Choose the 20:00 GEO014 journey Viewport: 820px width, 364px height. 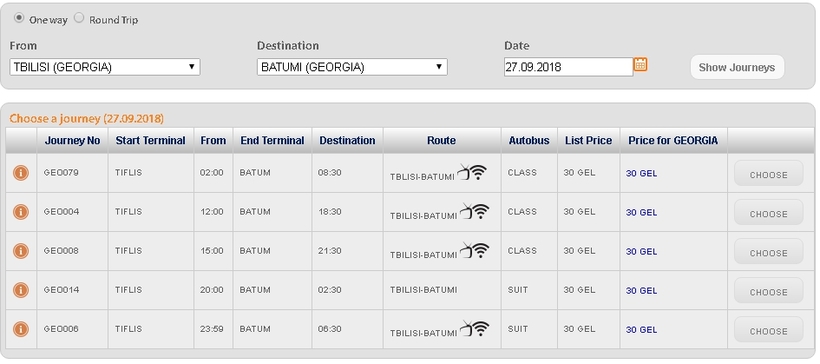[x=768, y=291]
